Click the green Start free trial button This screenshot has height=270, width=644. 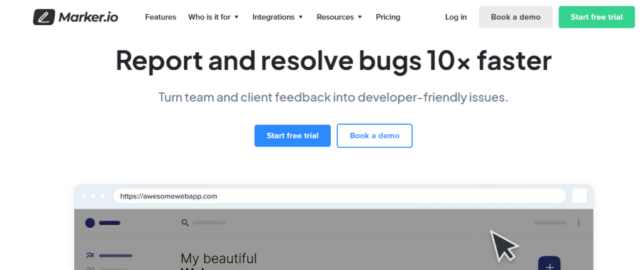(x=596, y=17)
